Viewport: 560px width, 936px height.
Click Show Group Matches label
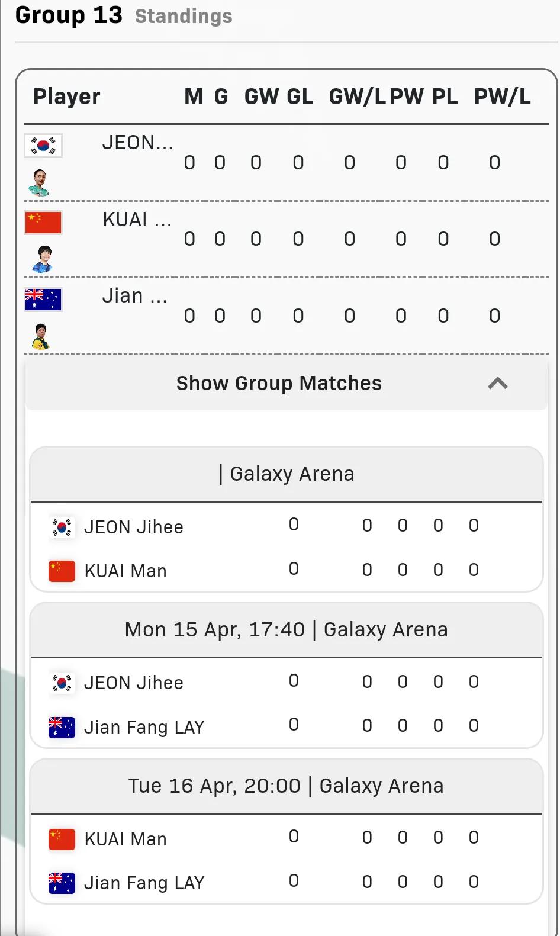pyautogui.click(x=279, y=383)
